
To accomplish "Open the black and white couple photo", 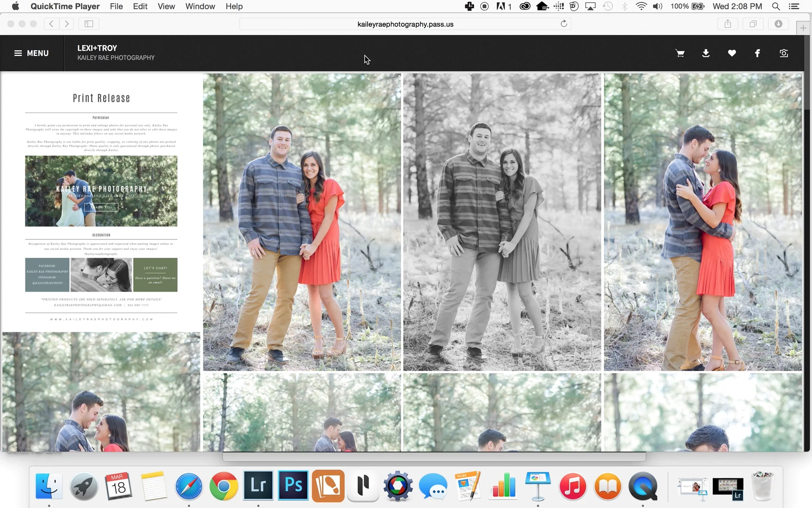I will click(502, 222).
